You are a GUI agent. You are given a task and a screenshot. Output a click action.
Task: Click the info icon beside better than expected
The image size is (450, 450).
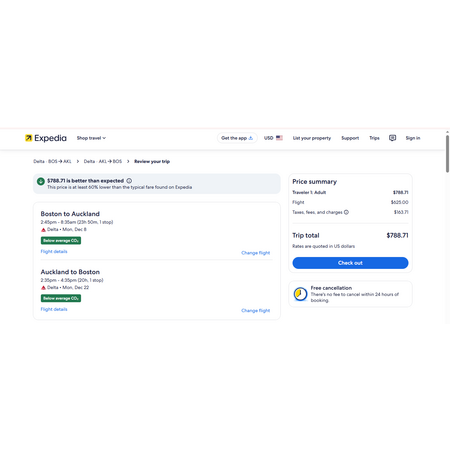point(129,181)
